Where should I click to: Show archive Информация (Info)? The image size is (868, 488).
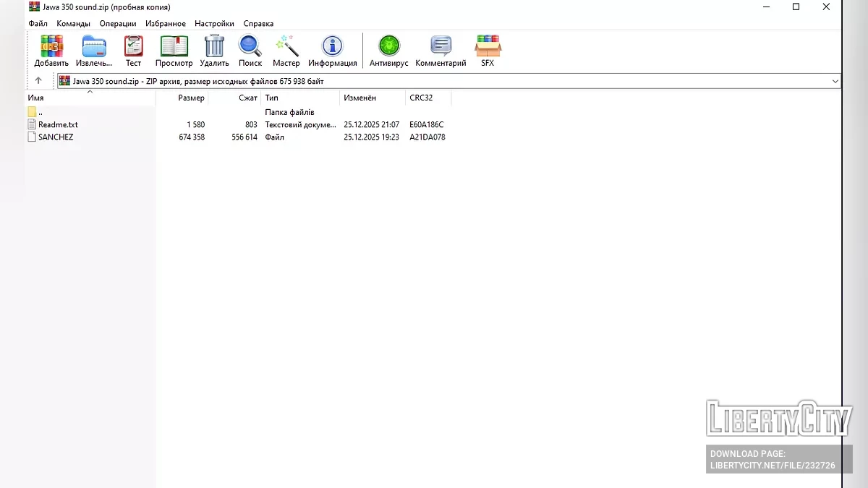[x=332, y=47]
